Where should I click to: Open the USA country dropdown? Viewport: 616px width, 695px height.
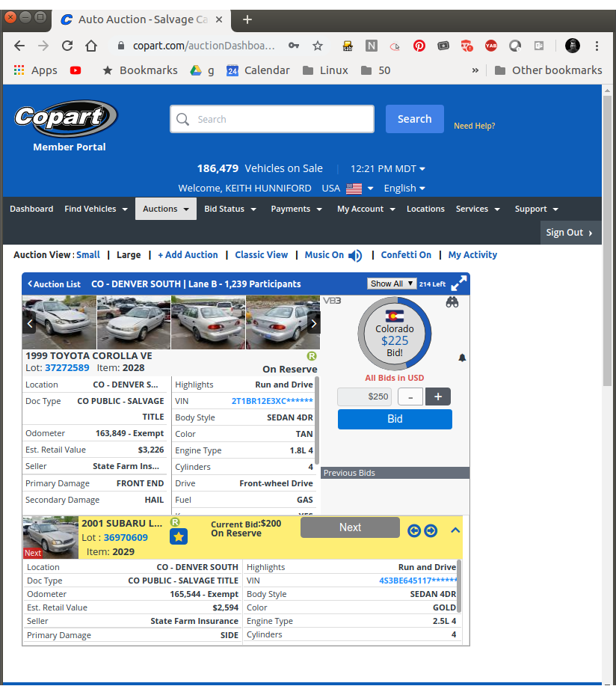coord(347,189)
